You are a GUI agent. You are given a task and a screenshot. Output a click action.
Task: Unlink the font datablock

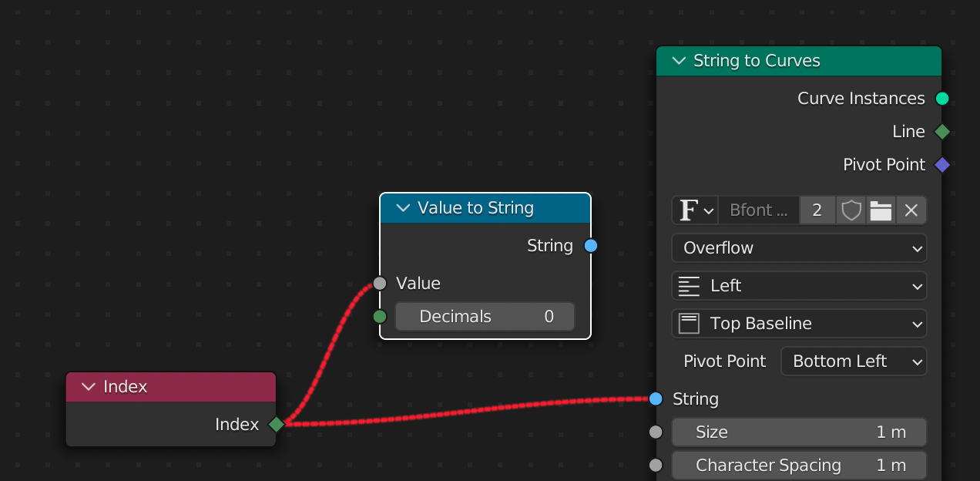point(911,210)
